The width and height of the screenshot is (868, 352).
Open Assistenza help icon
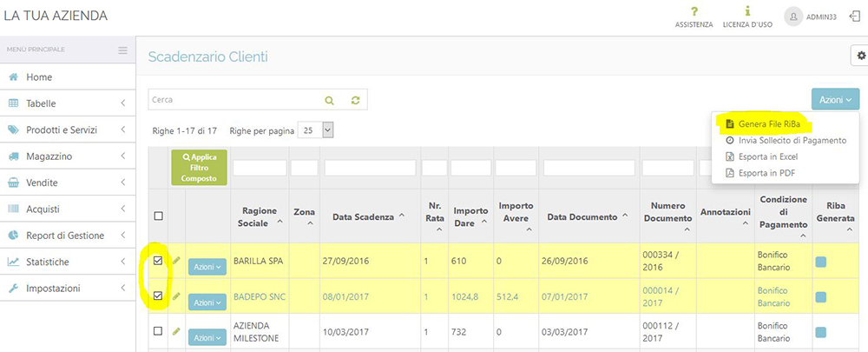pos(694,12)
